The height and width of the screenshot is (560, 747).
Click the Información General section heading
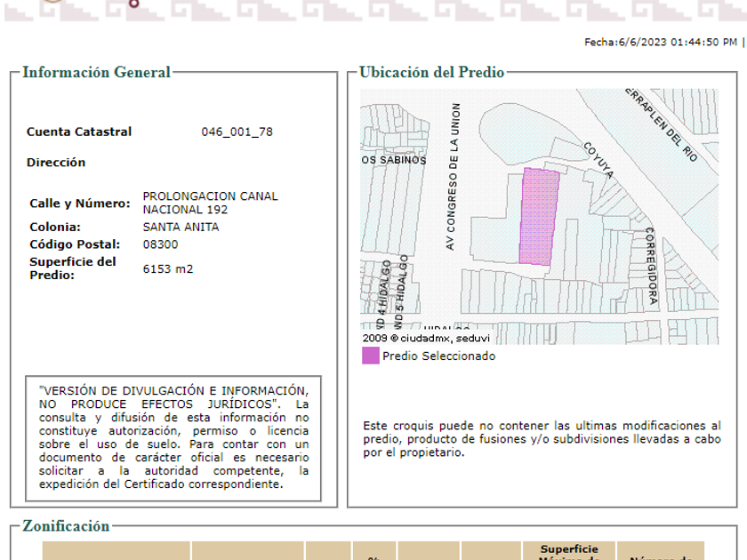96,73
